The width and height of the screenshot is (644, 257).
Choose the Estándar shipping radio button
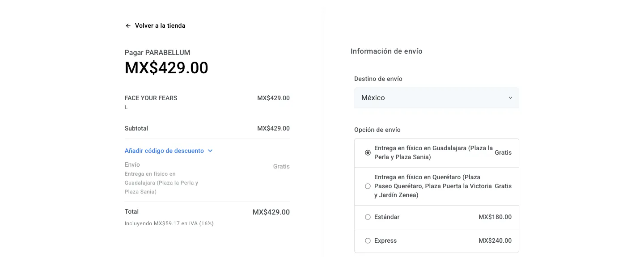pyautogui.click(x=368, y=217)
